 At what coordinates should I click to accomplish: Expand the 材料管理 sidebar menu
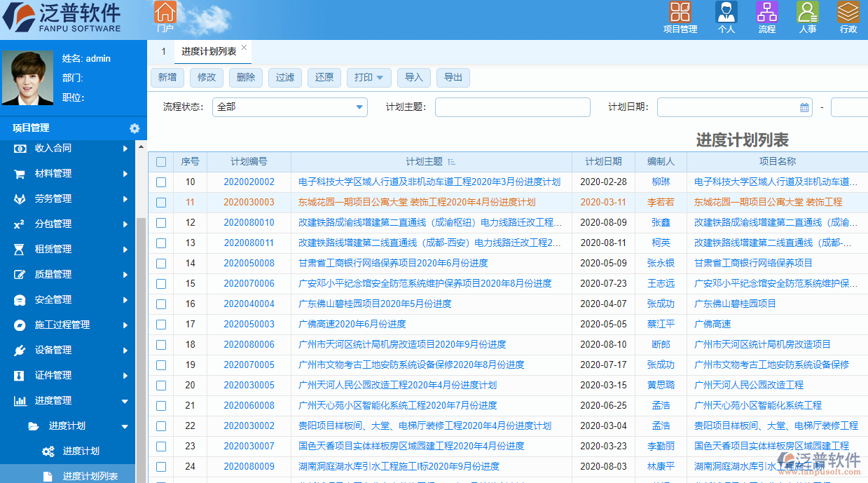click(x=70, y=174)
